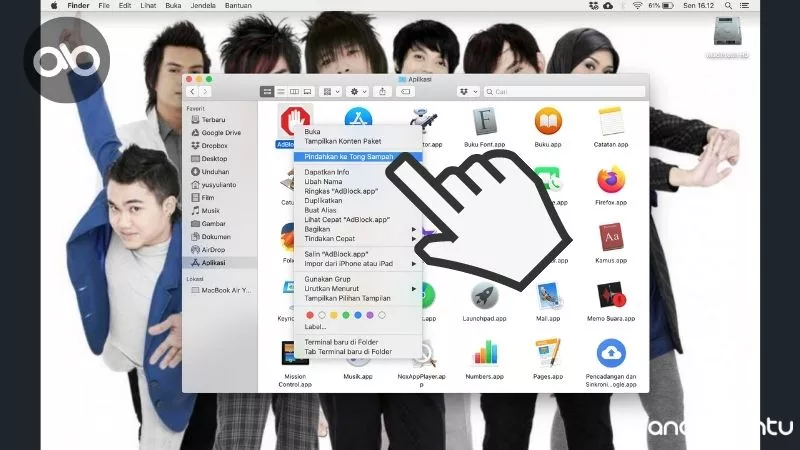Expand the Bagikan submenu

point(358,229)
